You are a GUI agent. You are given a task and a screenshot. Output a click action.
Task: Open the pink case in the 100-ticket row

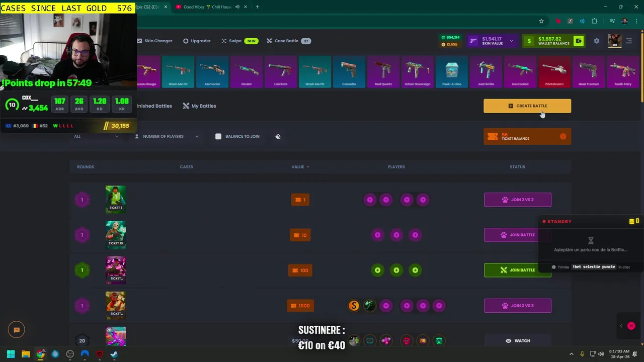(116, 270)
